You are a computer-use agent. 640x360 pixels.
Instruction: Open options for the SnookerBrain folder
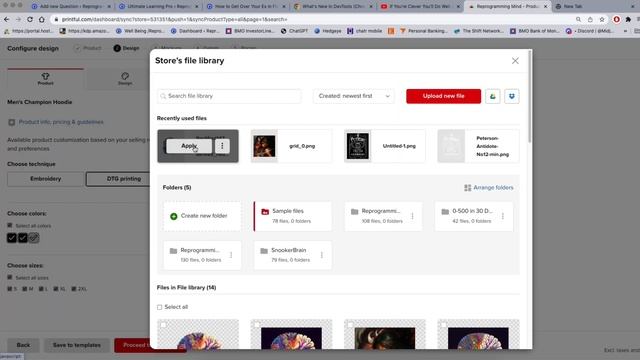(x=322, y=255)
